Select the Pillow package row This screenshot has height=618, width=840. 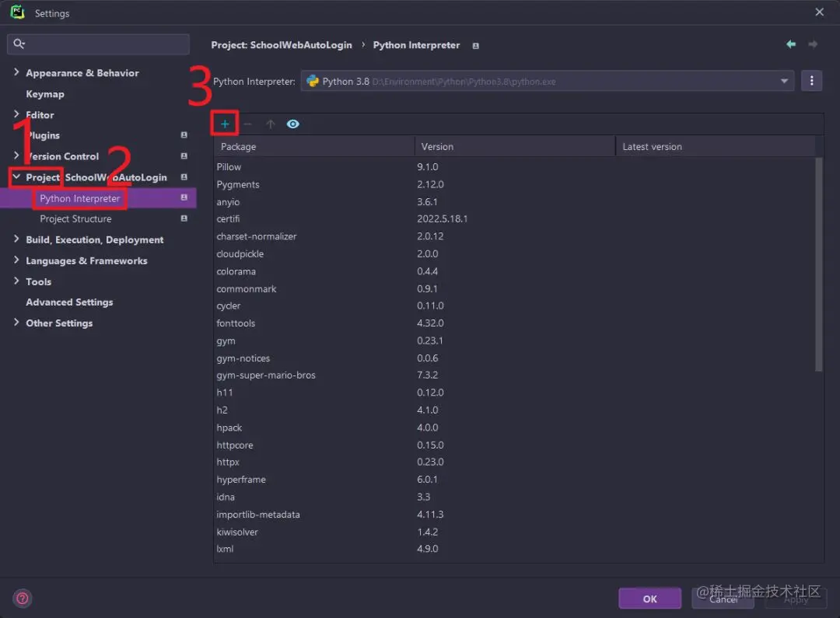[x=514, y=167]
